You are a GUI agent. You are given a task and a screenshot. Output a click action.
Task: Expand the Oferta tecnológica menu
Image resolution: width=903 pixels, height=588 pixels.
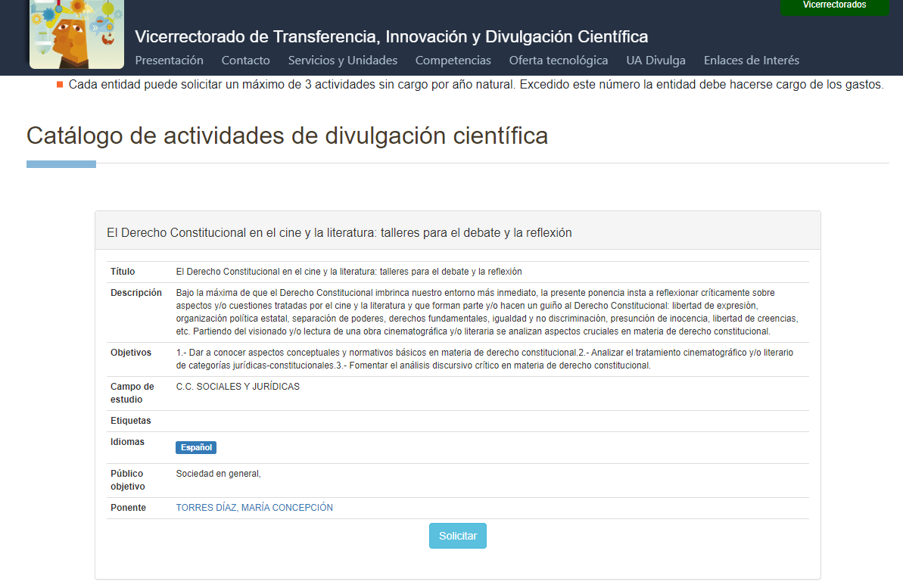(558, 61)
